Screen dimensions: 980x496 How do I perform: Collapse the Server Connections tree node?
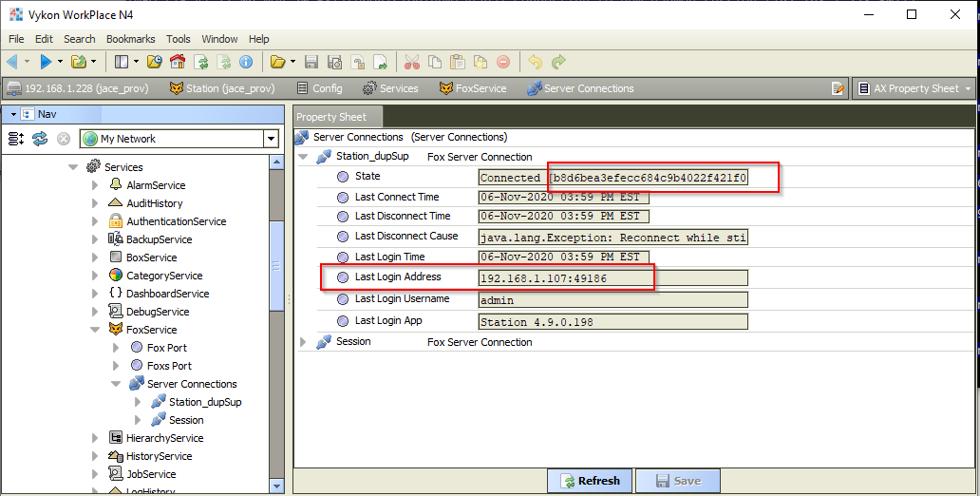click(x=116, y=384)
